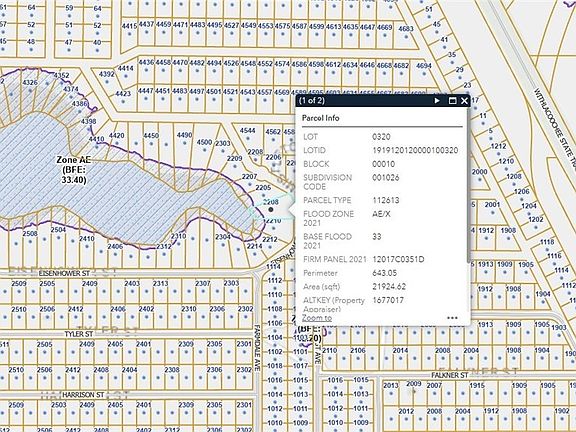Click the FALKNER ST street label
This screenshot has height=432, width=576.
(450, 375)
